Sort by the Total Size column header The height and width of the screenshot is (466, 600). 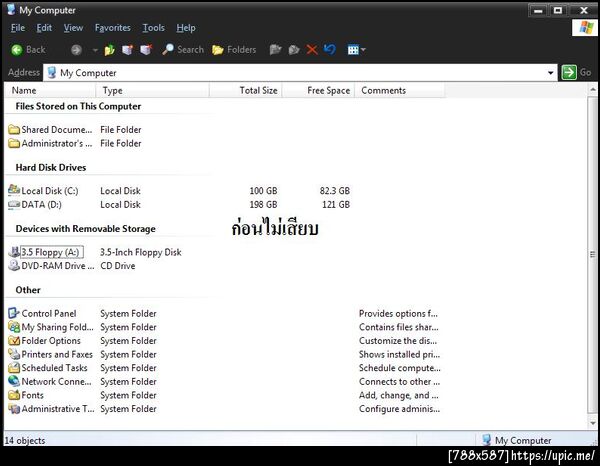(246, 91)
